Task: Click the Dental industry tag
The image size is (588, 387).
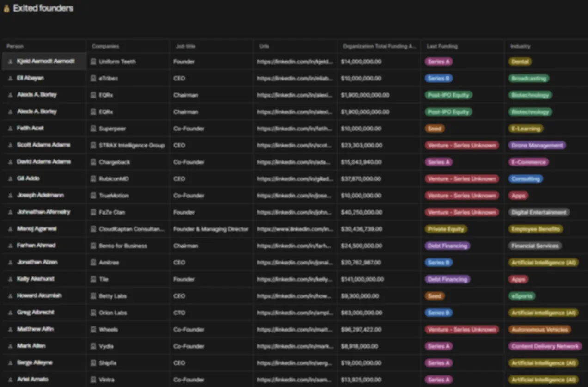Action: click(x=520, y=61)
